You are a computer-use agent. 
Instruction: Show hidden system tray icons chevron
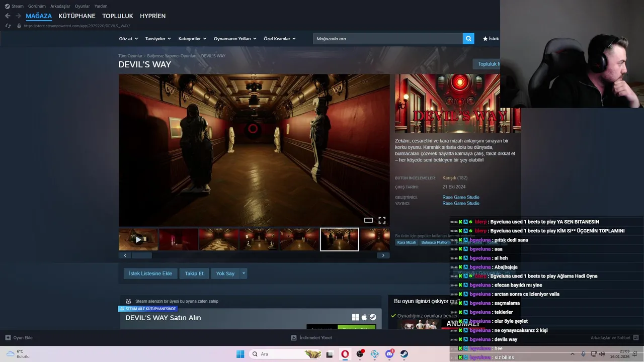pos(572,354)
